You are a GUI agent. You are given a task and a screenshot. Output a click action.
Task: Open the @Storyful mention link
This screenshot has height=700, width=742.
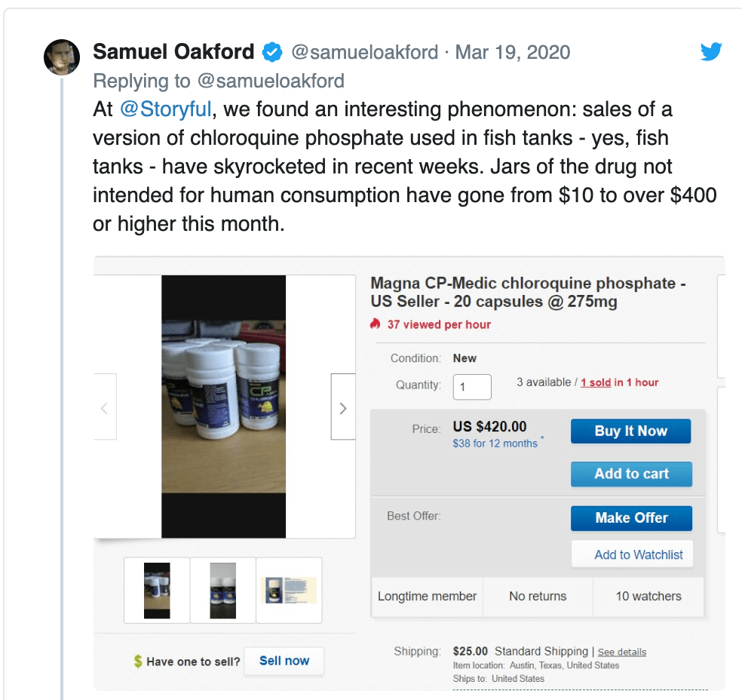click(166, 109)
